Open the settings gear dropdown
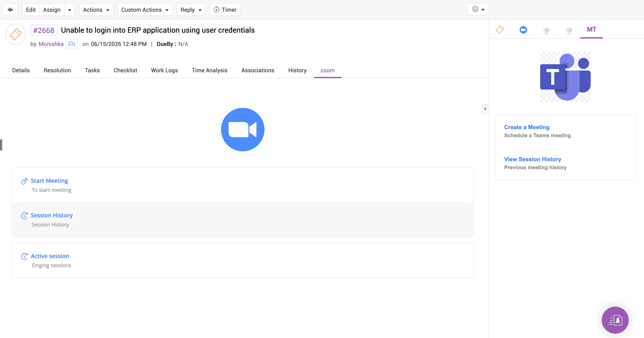Image resolution: width=644 pixels, height=338 pixels. coord(478,9)
